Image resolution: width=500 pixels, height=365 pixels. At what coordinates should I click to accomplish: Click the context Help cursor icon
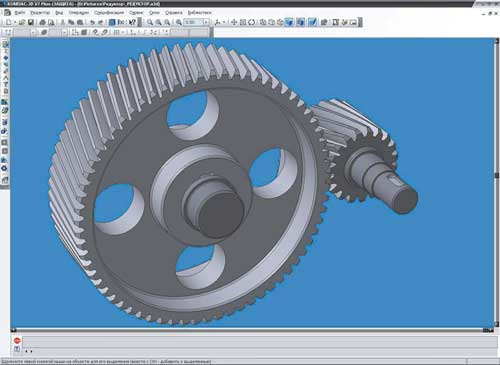(132, 22)
